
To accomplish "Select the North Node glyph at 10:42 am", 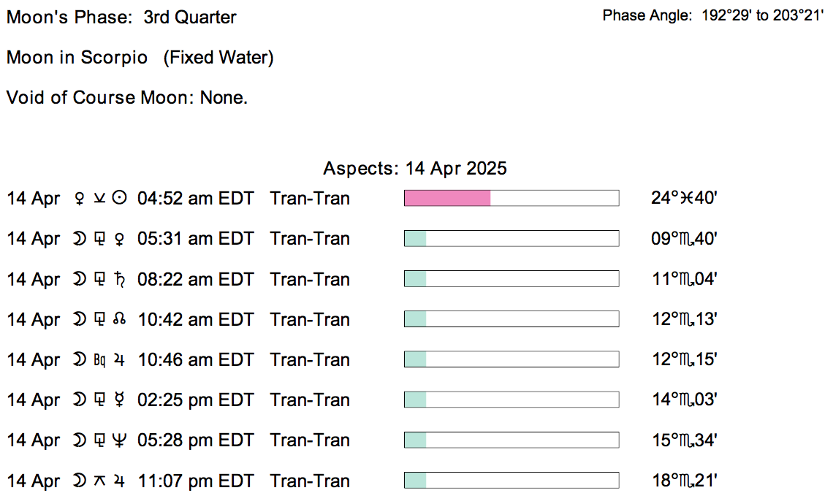I will (x=121, y=320).
